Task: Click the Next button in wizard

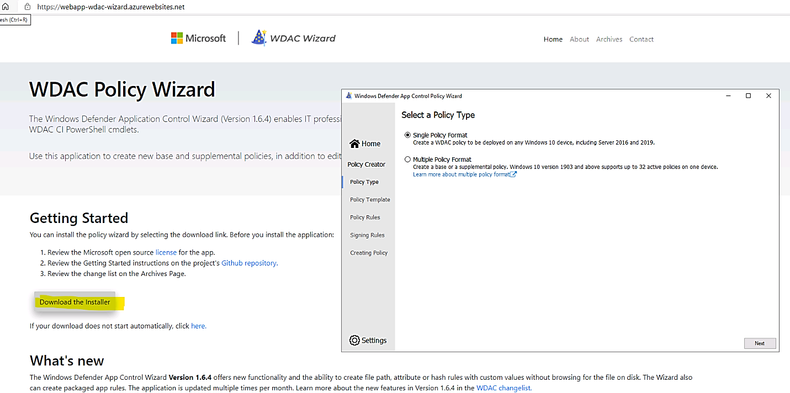Action: (x=760, y=343)
